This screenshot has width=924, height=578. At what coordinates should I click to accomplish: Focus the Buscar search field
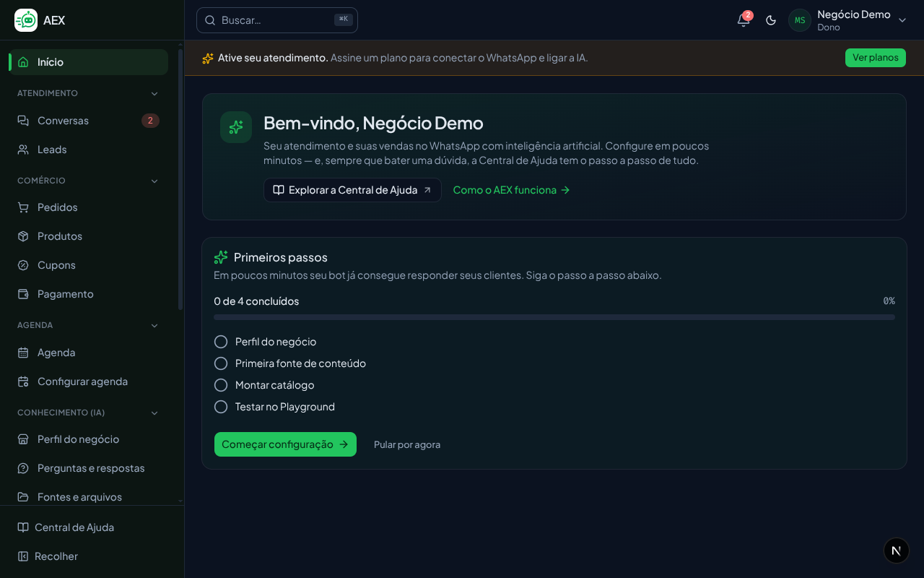[x=277, y=20]
